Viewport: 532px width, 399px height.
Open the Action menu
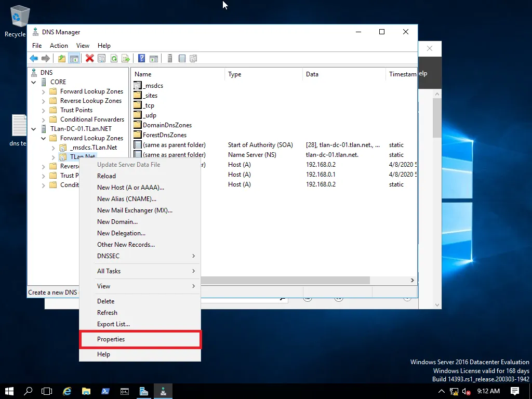click(59, 46)
